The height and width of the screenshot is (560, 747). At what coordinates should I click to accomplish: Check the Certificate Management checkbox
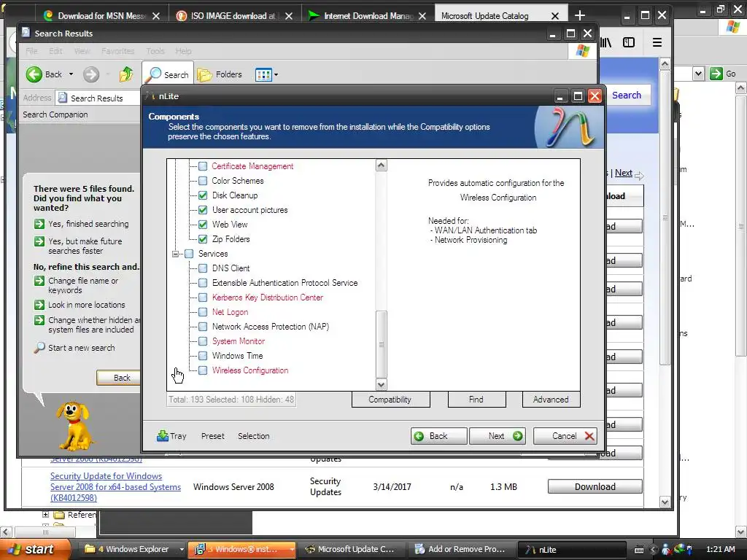(x=203, y=166)
